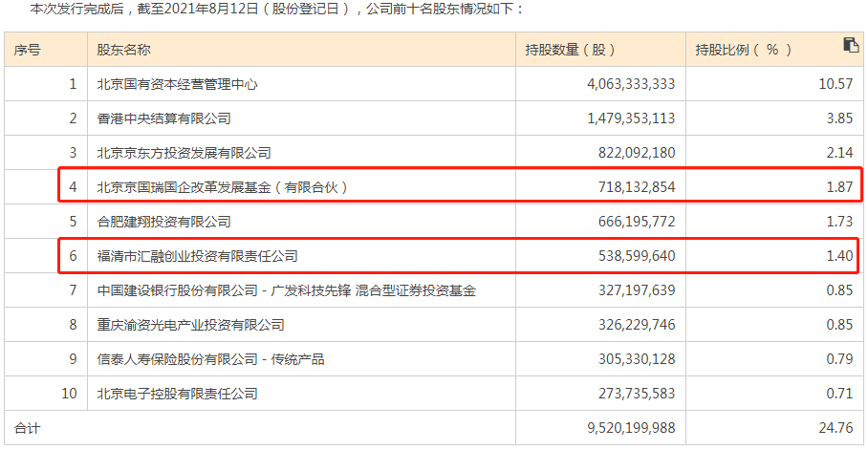Click the 合计 total row label
Viewport: 868px width, 450px height.
[x=27, y=428]
